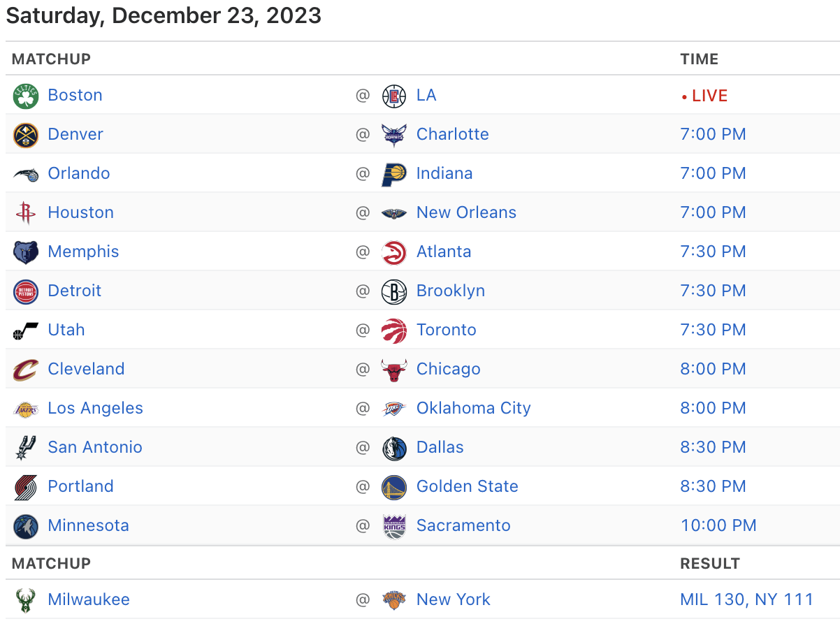This screenshot has width=840, height=633.
Task: Open the Oklahoma City team link
Action: tap(473, 408)
